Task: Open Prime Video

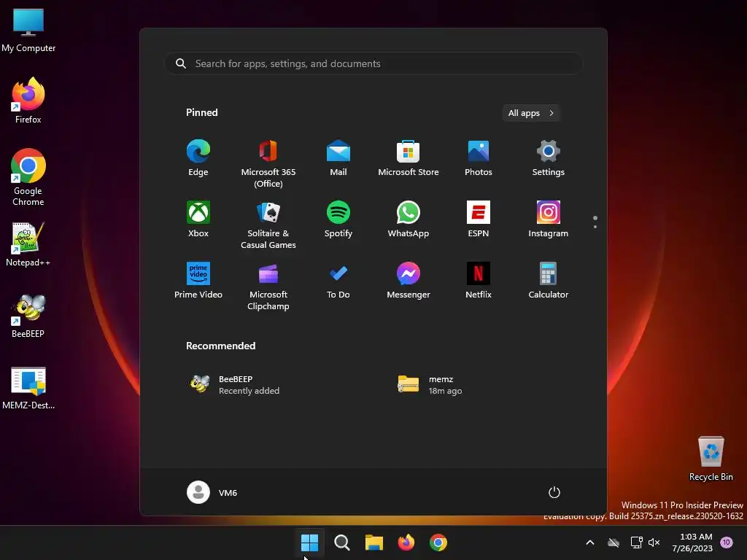Action: [198, 281]
